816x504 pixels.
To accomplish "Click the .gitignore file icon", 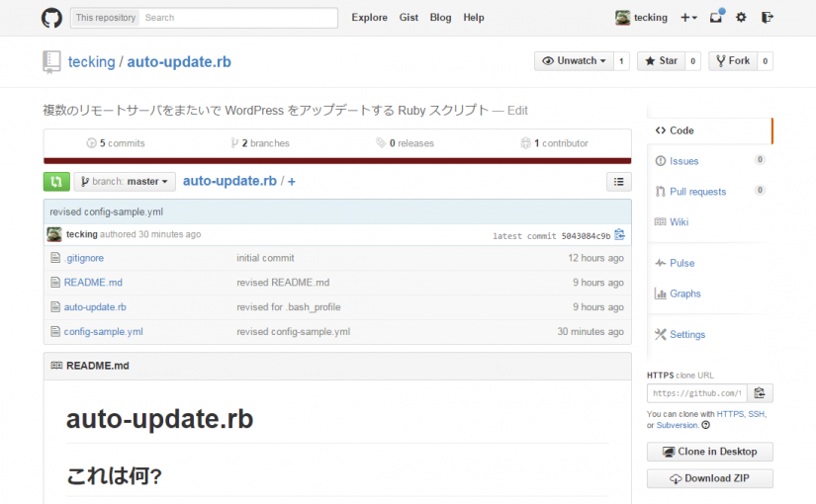I will pos(55,258).
